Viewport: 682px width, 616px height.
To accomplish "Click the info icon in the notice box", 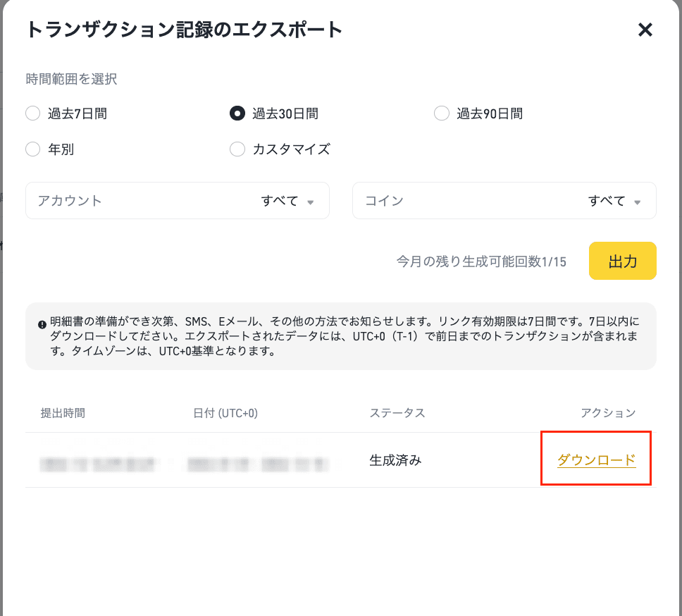I will [x=42, y=325].
